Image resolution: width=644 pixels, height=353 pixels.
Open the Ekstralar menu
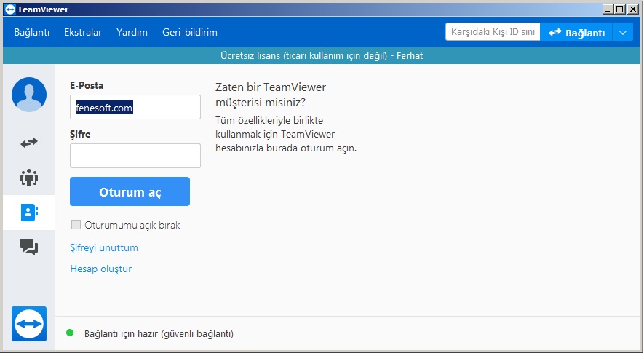(83, 32)
